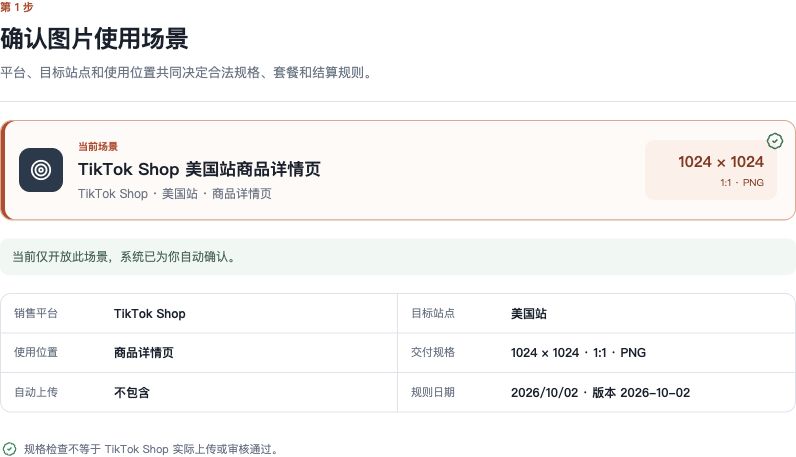Click the '2026/10/02 · 版本 2026-10-02' value

click(601, 393)
